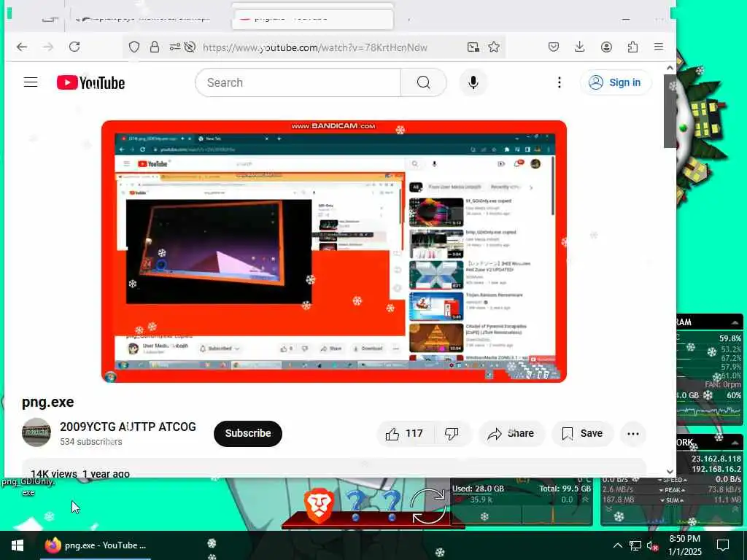Share the video

511,433
